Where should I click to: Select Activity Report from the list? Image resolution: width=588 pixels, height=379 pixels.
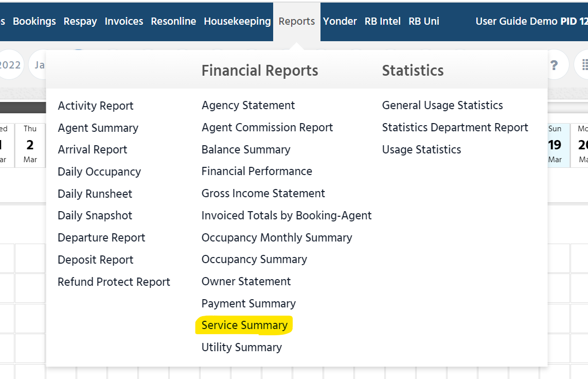coord(95,106)
